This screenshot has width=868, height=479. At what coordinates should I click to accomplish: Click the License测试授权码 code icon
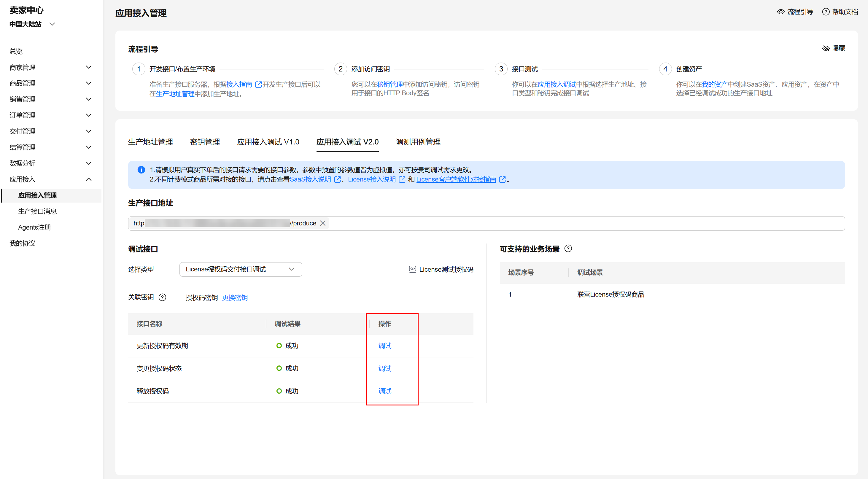(x=412, y=269)
